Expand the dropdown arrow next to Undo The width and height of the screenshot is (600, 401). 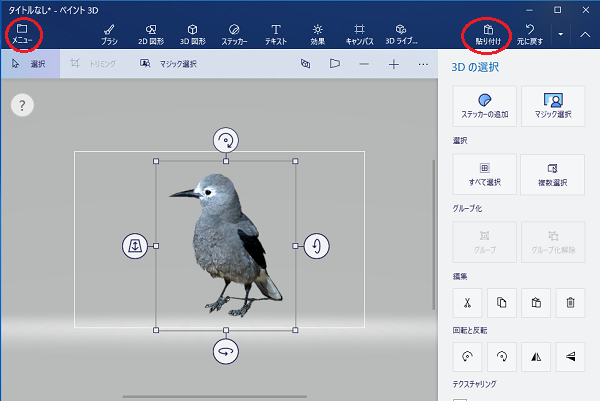560,34
